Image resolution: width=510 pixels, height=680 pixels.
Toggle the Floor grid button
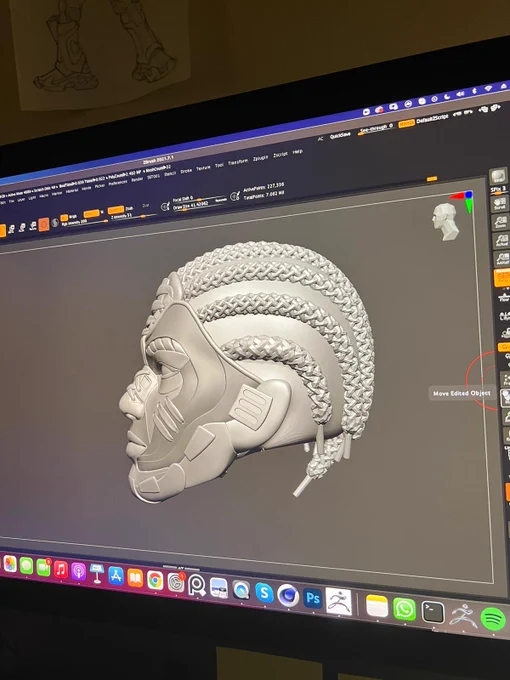coord(504,298)
